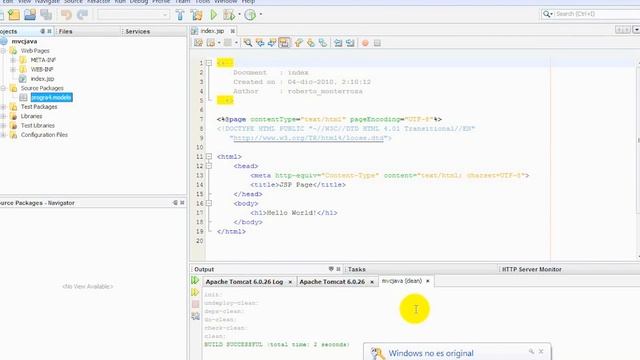Image resolution: width=640 pixels, height=360 pixels.
Task: Click the Undo toolbar icon
Action: (x=66, y=15)
